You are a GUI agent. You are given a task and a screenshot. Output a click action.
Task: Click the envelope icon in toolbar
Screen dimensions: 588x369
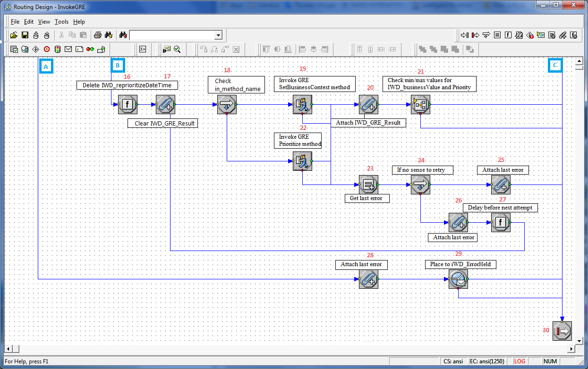coord(68,49)
